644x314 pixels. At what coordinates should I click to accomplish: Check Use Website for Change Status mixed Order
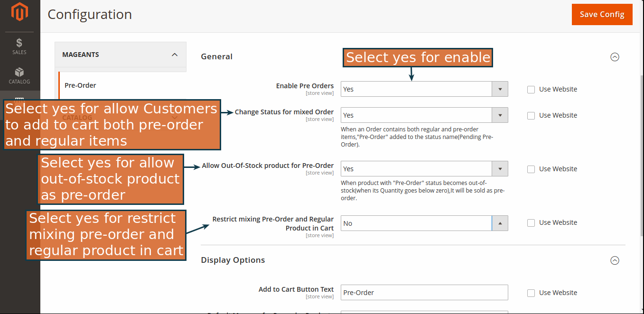click(x=531, y=116)
